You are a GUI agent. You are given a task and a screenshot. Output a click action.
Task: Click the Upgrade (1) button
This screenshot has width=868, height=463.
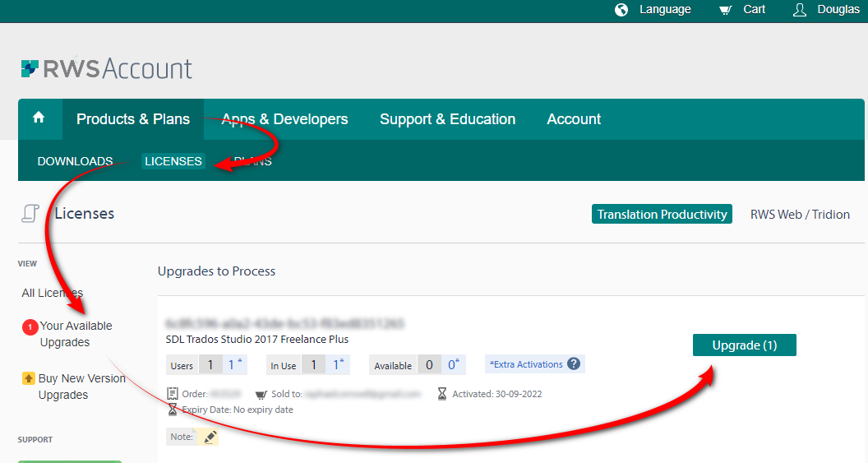coord(744,345)
